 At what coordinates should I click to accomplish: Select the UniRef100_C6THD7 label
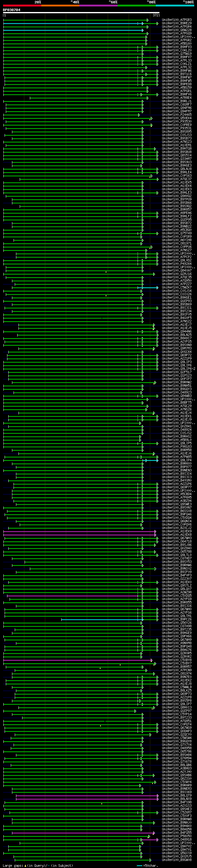(x=177, y=558)
